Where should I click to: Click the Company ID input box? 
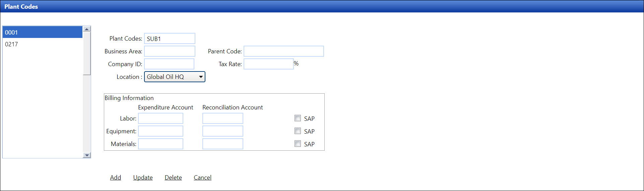[169, 64]
